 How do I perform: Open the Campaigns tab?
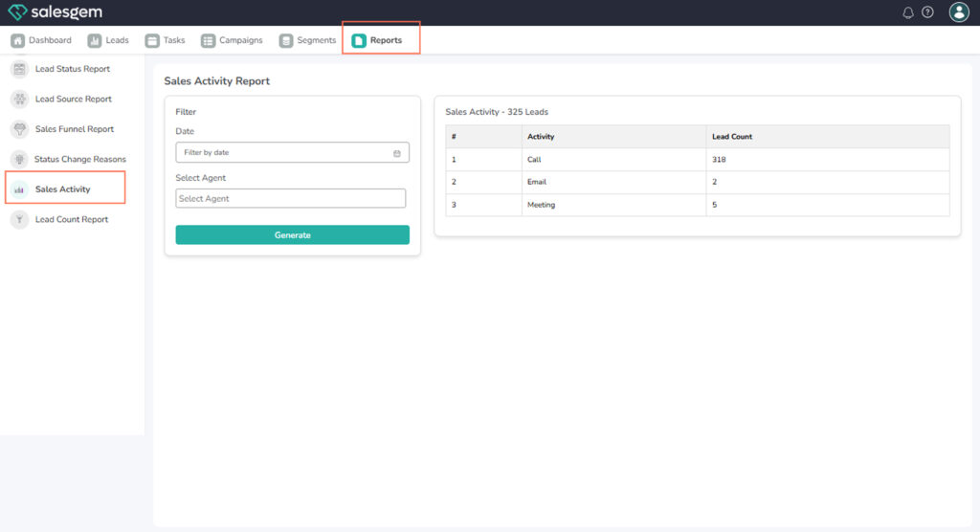tap(232, 40)
